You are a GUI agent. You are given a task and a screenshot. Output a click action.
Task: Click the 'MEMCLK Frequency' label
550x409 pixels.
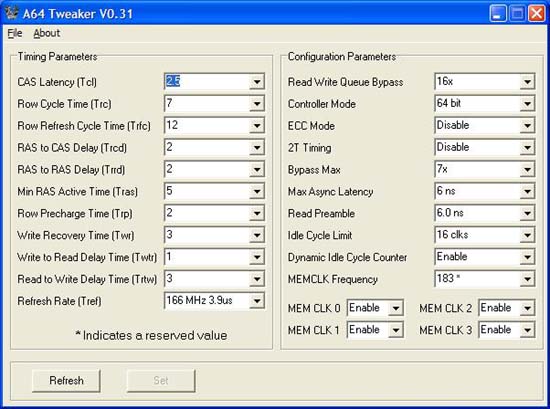[x=333, y=279]
